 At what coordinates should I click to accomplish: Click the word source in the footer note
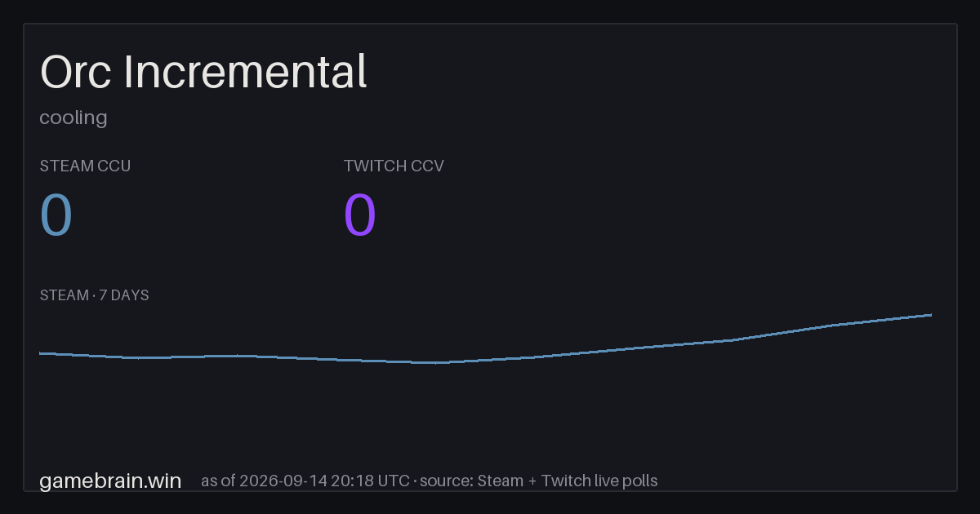tap(446, 481)
